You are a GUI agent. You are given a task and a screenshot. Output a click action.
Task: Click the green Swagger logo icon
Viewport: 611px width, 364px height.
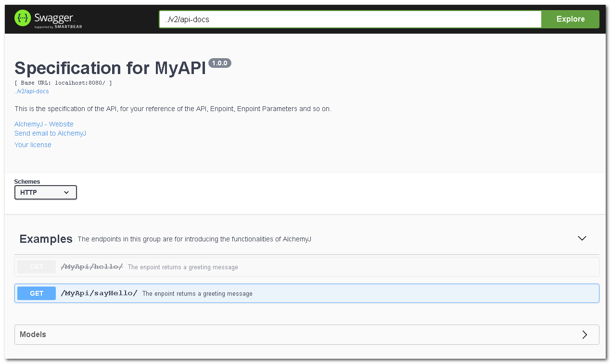coord(23,18)
